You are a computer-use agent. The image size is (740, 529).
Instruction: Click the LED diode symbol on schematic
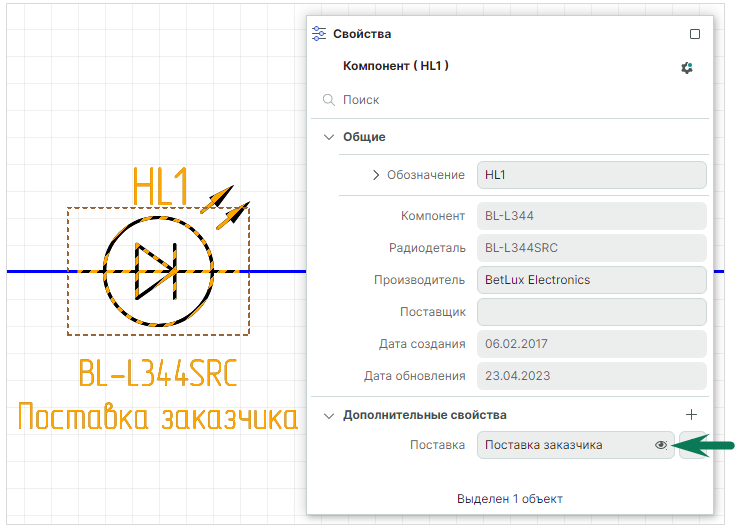pos(158,271)
